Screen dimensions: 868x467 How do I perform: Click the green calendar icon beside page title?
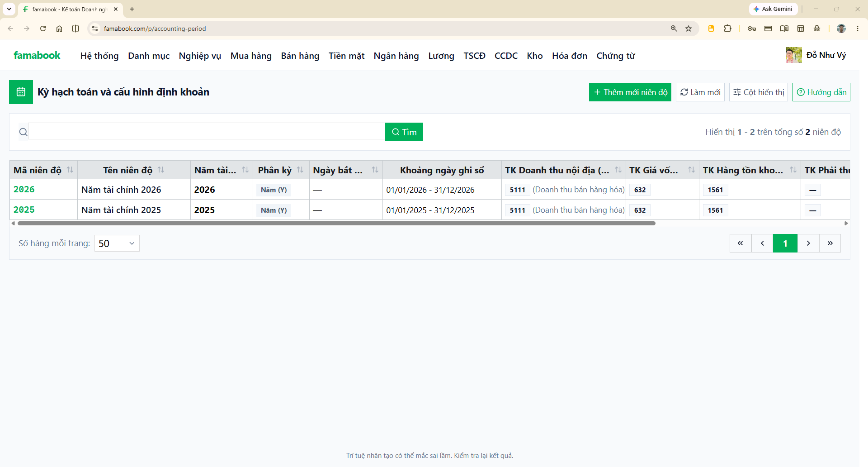(21, 92)
